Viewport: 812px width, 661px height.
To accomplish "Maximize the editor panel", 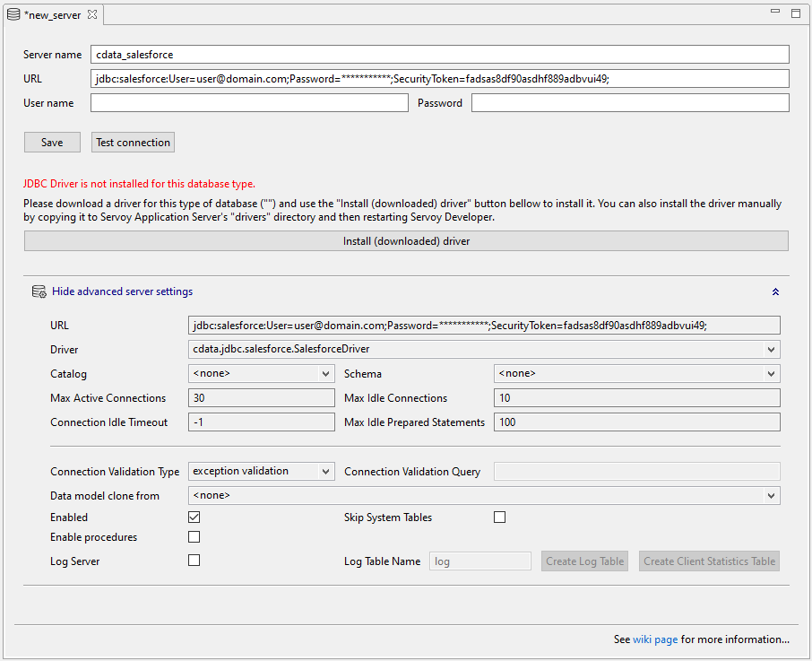I will 795,13.
